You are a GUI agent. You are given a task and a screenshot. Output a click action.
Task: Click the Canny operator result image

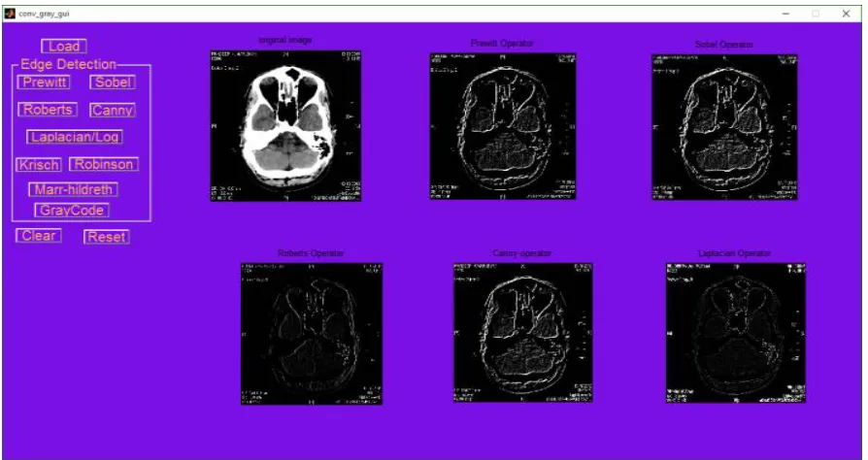coord(523,332)
